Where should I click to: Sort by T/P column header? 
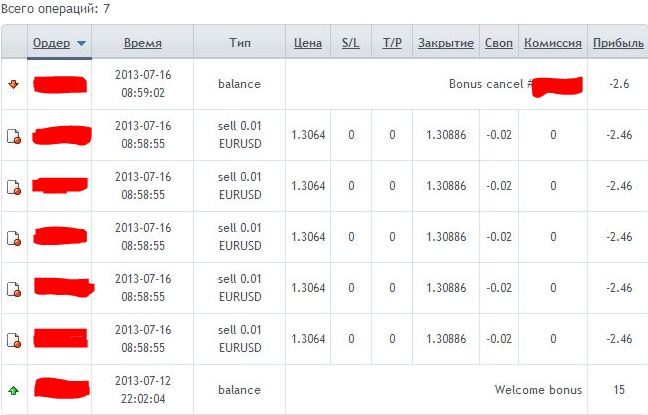click(x=392, y=43)
